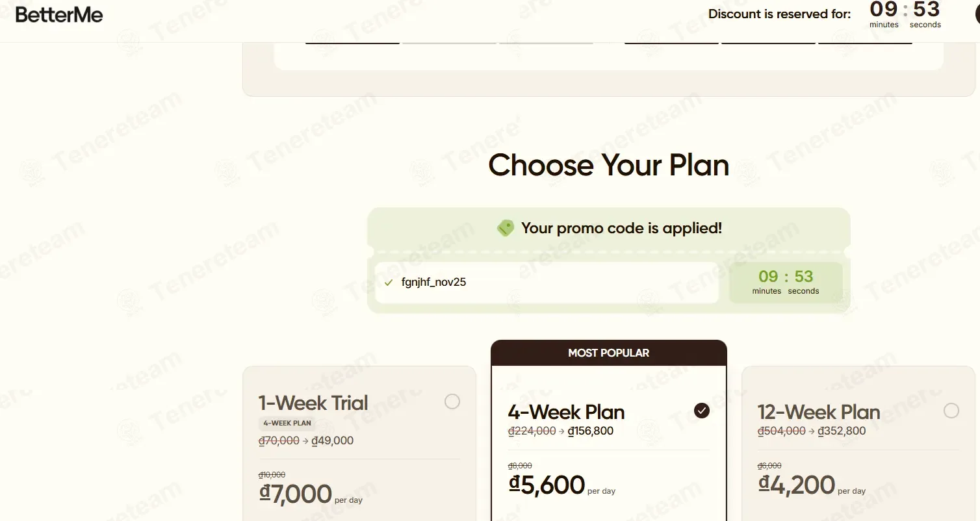Screen dimensions: 980x521
Task: Click the BetterMe logo
Action: [x=59, y=15]
